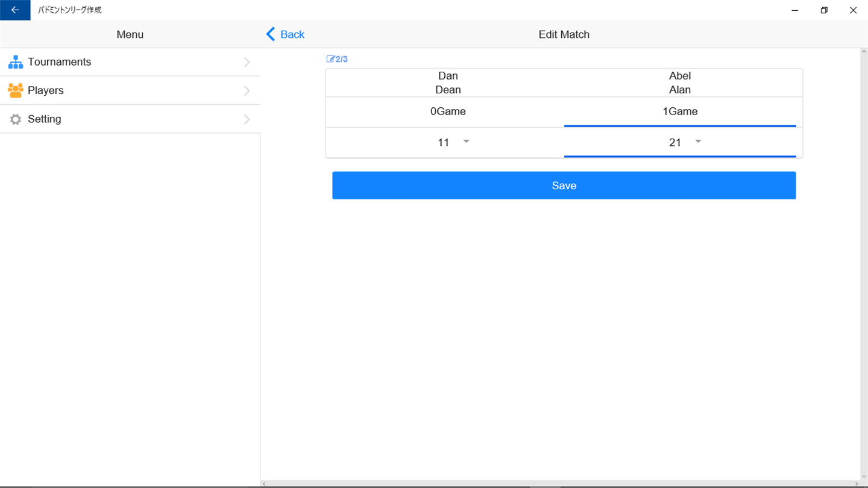
Task: Select the 1Game option for Abel/Alan
Action: [680, 111]
